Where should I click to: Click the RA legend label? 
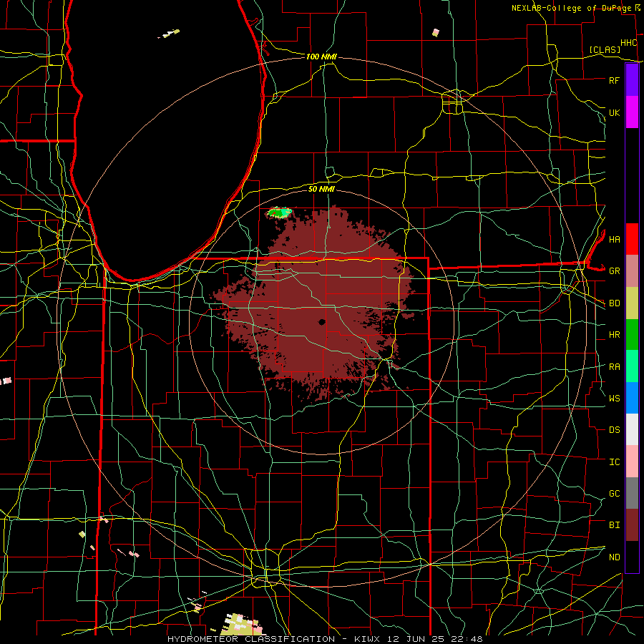click(614, 367)
